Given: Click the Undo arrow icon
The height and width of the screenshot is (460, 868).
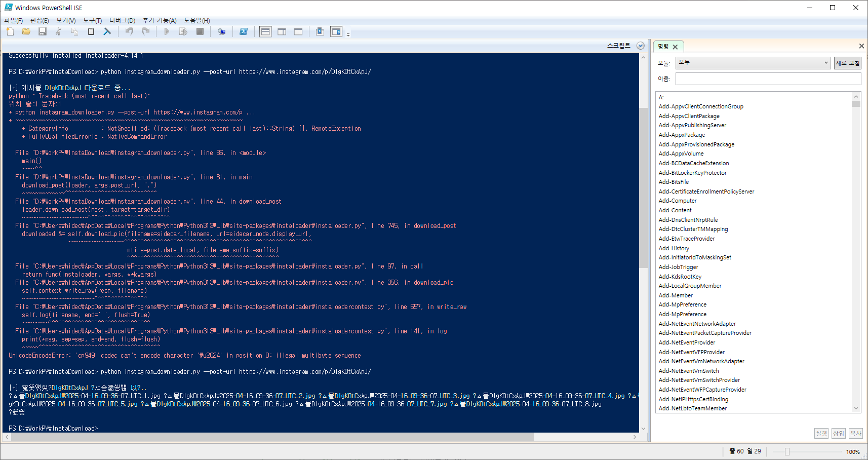Looking at the screenshot, I should 129,31.
